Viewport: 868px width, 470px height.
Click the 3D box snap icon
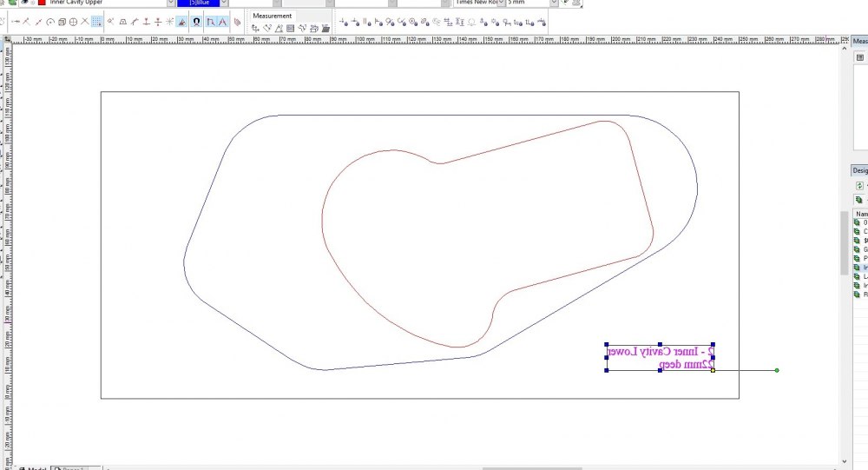coord(62,22)
